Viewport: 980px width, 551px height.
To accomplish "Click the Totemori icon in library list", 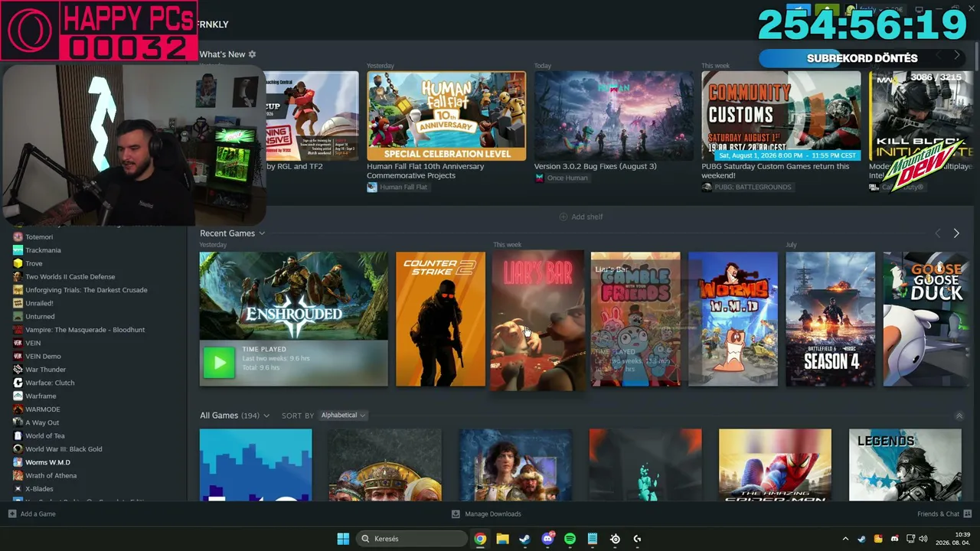I will pyautogui.click(x=18, y=236).
